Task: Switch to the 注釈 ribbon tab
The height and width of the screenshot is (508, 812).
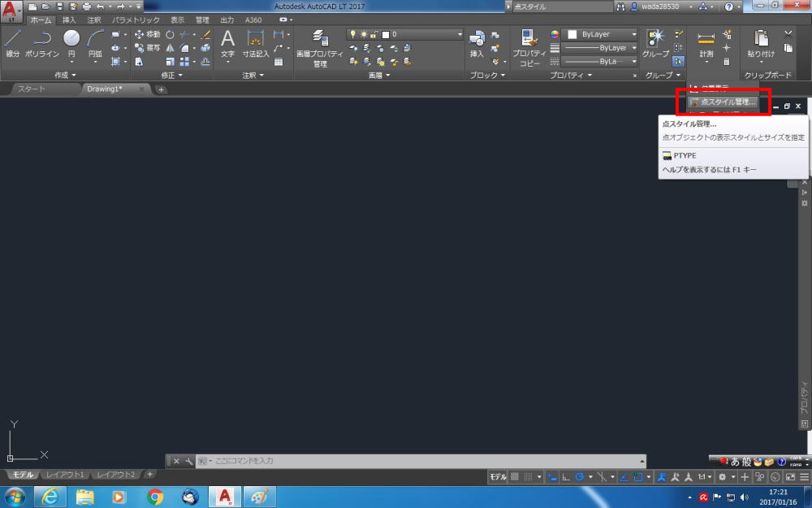Action: (x=94, y=20)
